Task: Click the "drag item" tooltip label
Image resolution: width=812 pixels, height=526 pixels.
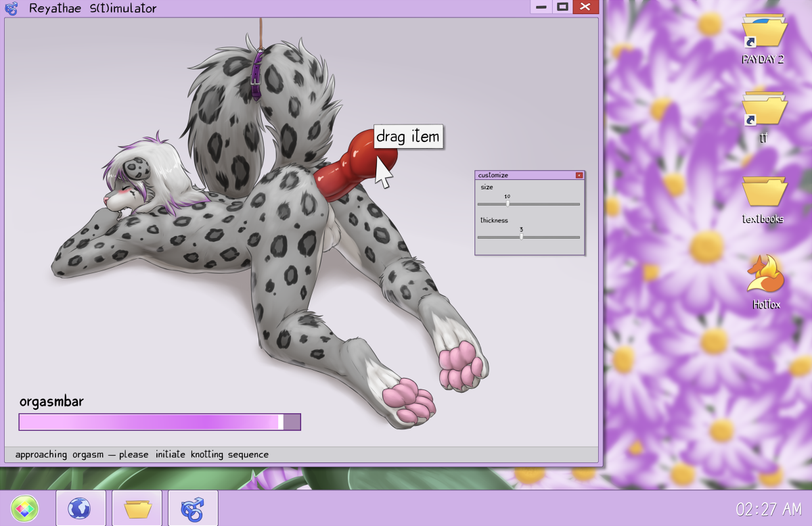Action: [408, 137]
